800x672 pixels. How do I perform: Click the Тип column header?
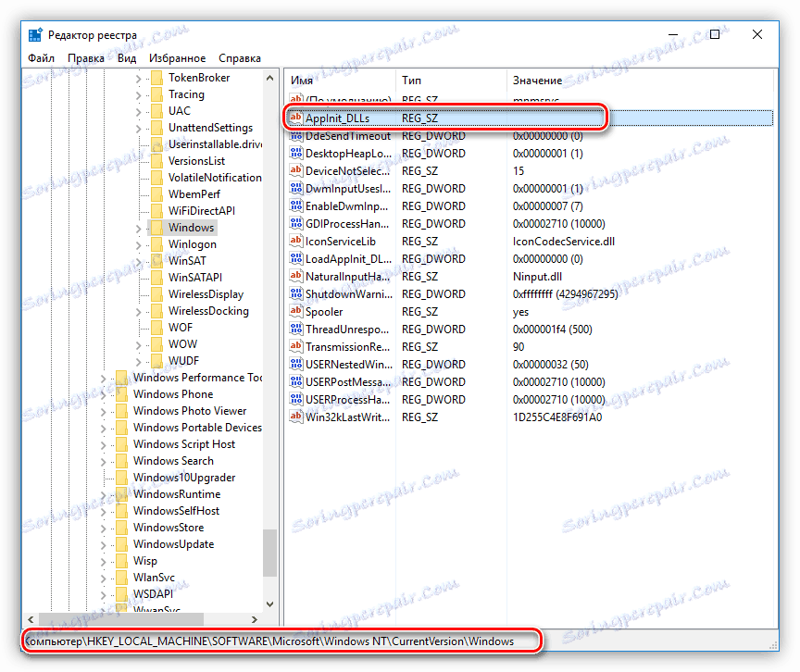451,80
